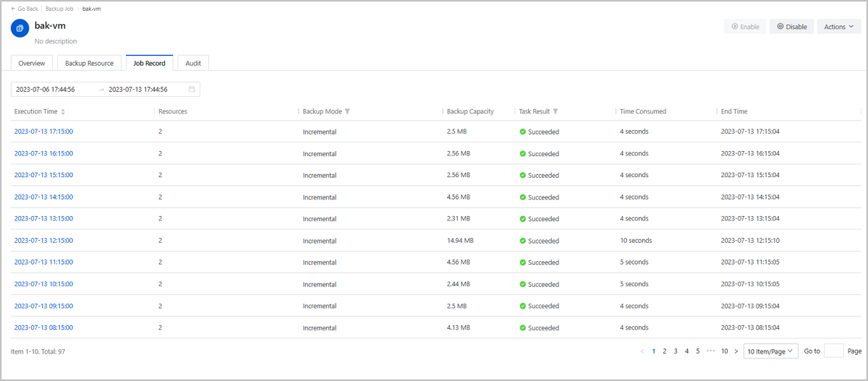The height and width of the screenshot is (381, 868).
Task: Select page 5 in pagination
Action: click(x=698, y=351)
